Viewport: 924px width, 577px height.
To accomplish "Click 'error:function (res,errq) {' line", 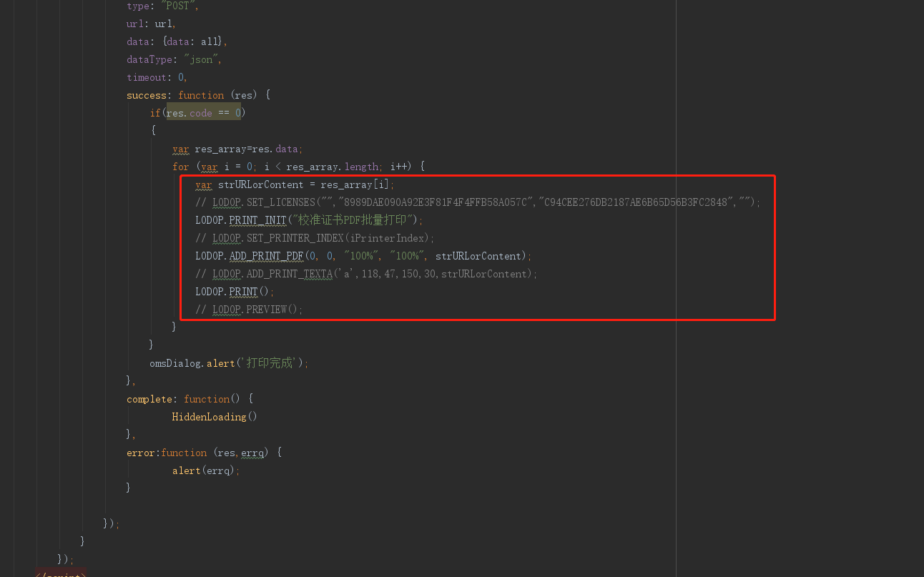I will pos(204,453).
